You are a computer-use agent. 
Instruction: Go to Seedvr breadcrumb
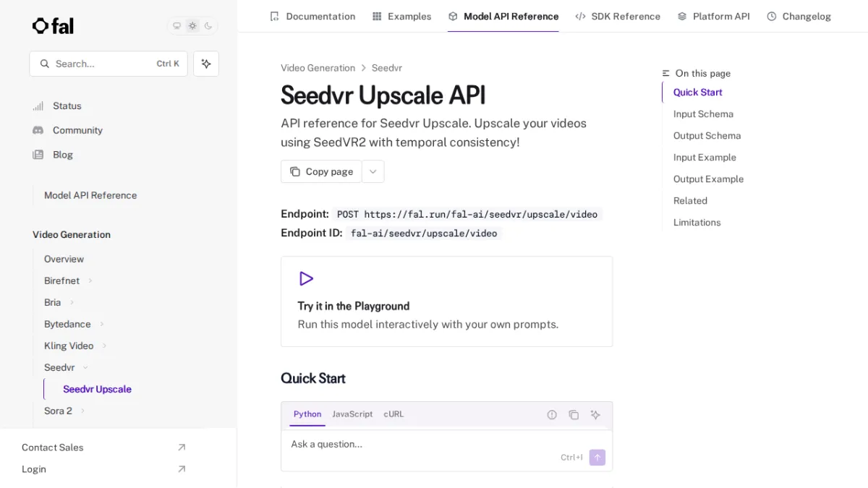[x=387, y=68]
